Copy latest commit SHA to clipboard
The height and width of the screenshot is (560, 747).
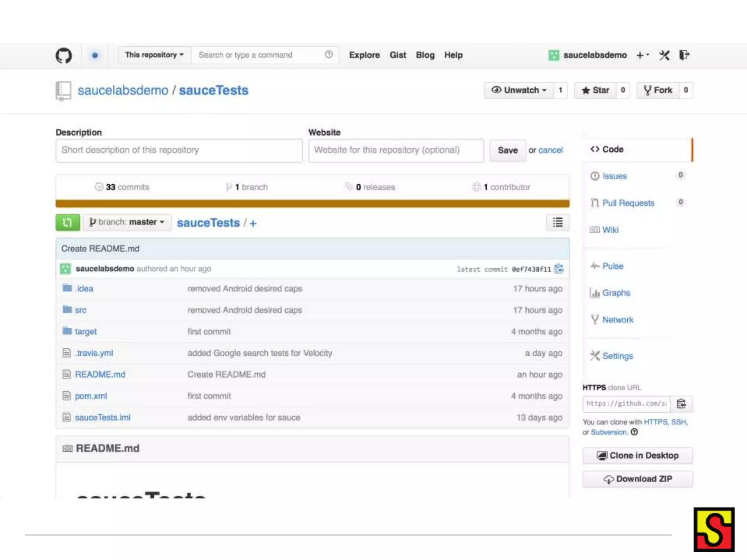[559, 269]
